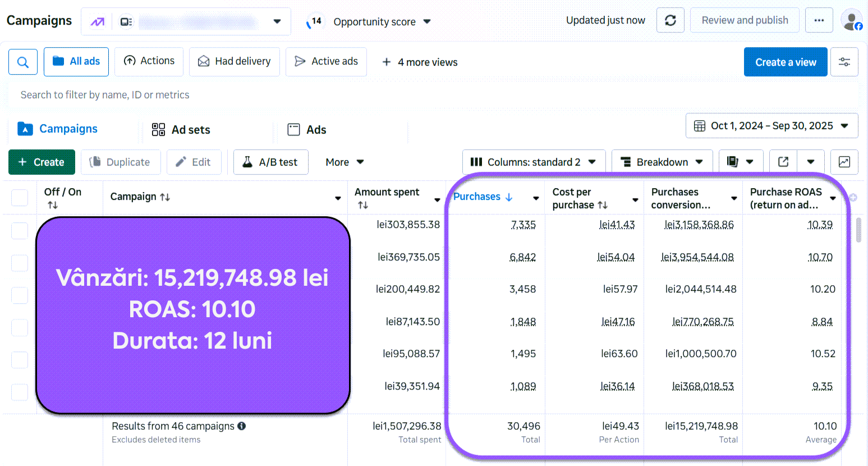Click the table vertical scrollbar
868x466 pixels.
coord(858,230)
